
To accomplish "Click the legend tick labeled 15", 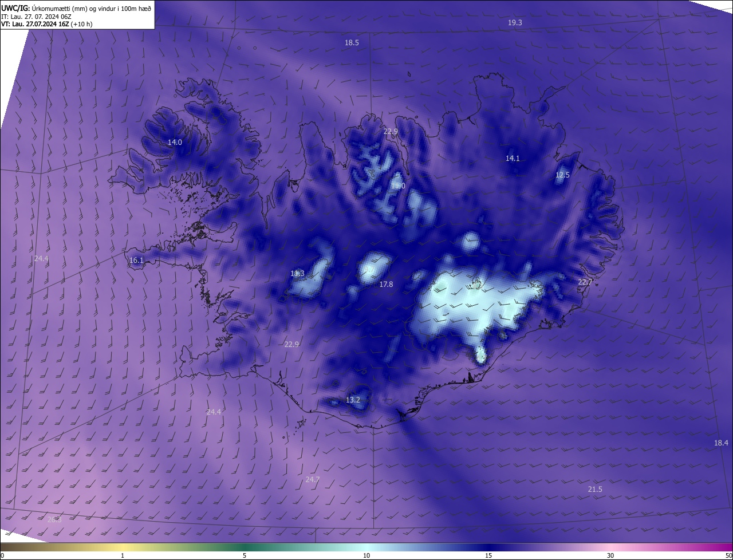I will [x=488, y=555].
